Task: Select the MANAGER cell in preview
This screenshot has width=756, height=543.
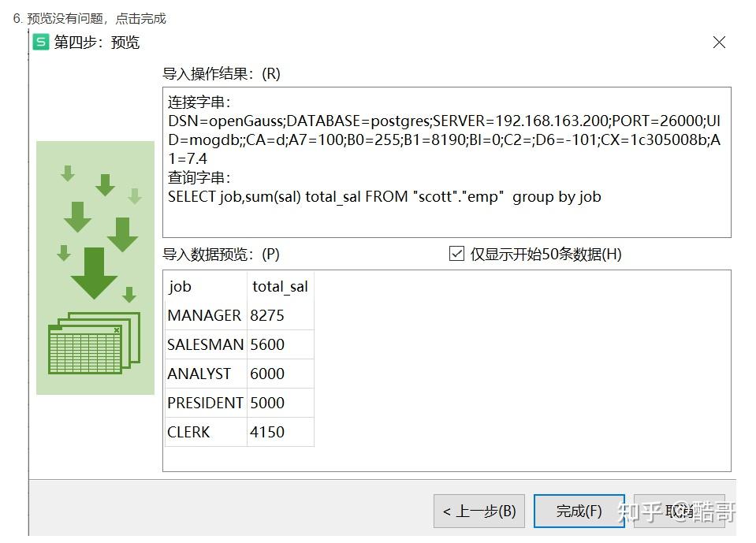Action: [206, 315]
